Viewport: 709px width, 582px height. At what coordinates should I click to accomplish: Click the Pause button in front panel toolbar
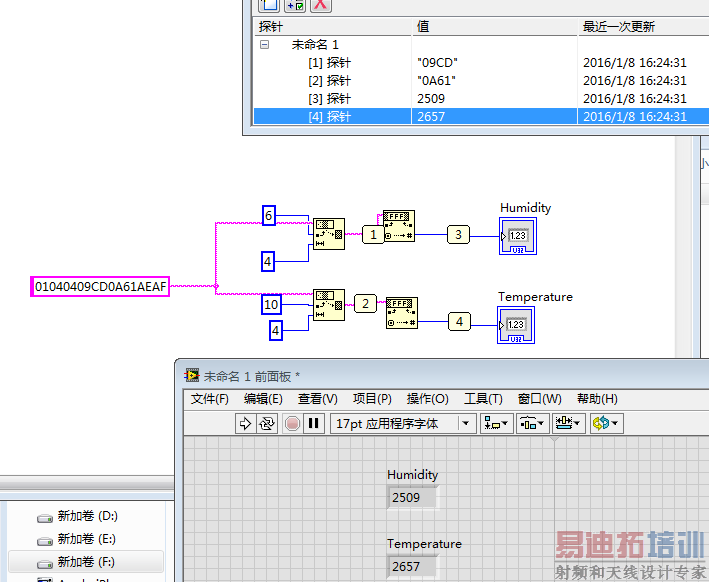313,424
